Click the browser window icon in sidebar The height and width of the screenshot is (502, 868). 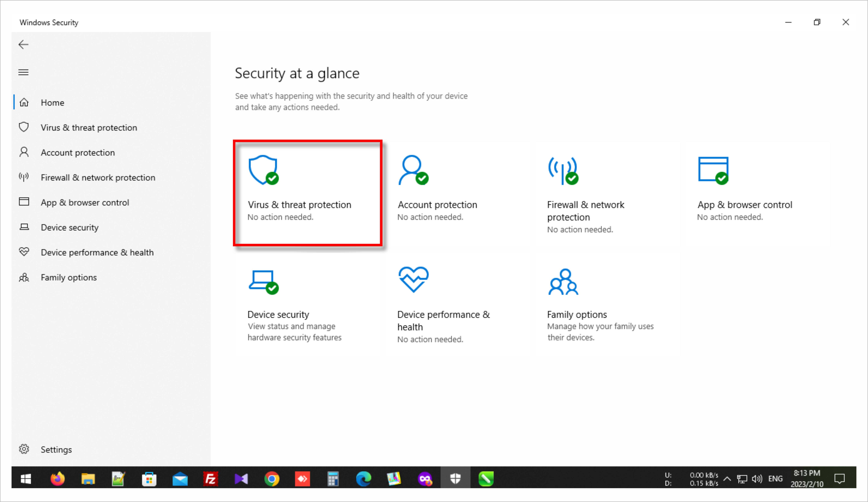(x=24, y=202)
